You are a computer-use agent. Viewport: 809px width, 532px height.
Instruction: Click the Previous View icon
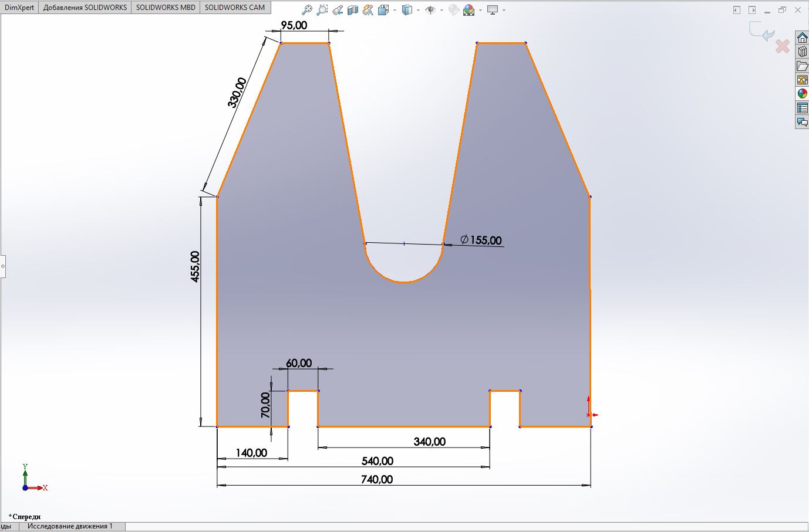[338, 10]
